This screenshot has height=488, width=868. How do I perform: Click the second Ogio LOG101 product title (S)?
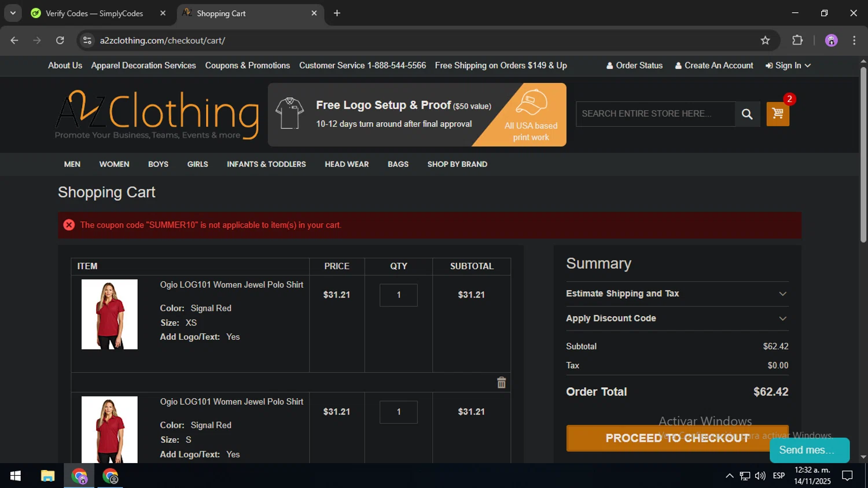pyautogui.click(x=231, y=402)
